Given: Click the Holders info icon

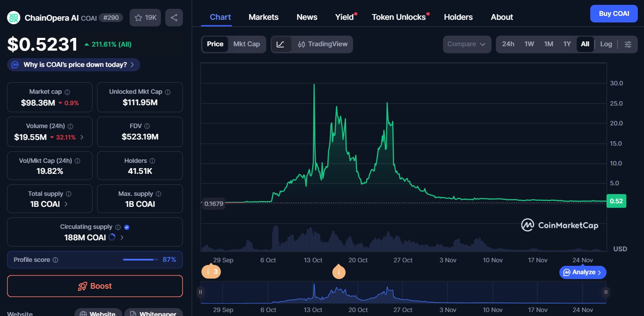Looking at the screenshot, I should click(x=152, y=161).
